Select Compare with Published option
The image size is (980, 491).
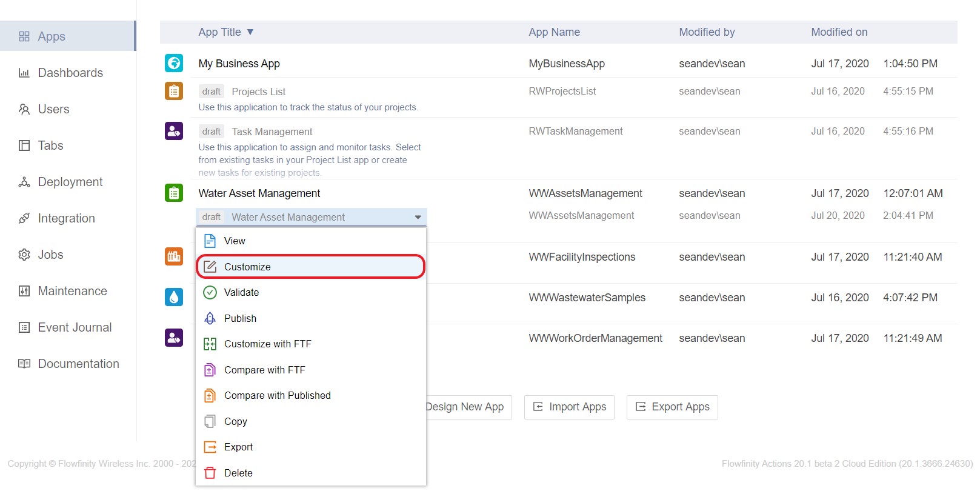[277, 395]
